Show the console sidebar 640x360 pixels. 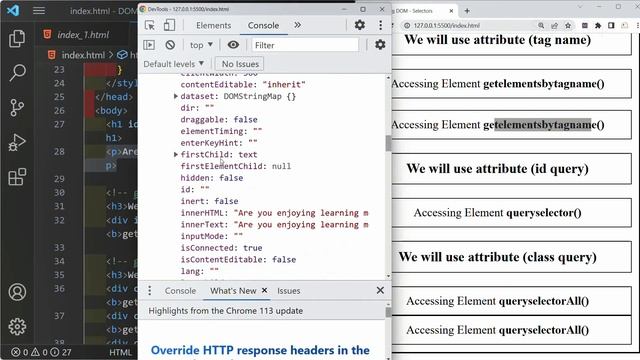[x=149, y=45]
